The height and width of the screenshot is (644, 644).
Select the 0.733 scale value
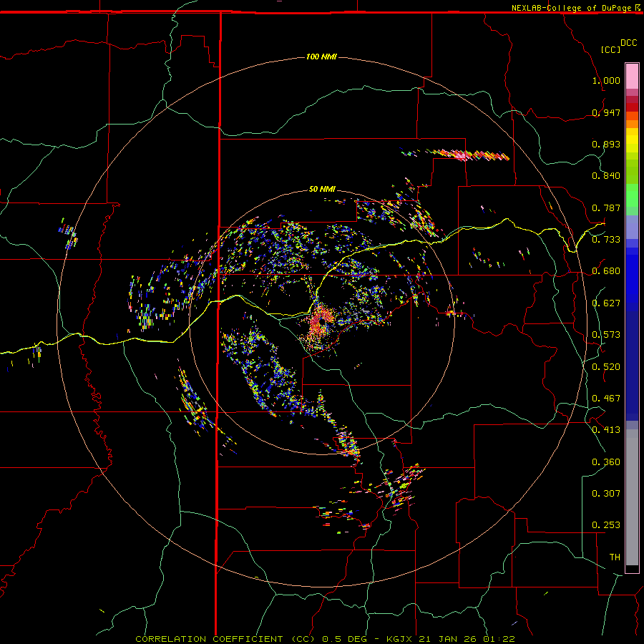click(x=606, y=240)
